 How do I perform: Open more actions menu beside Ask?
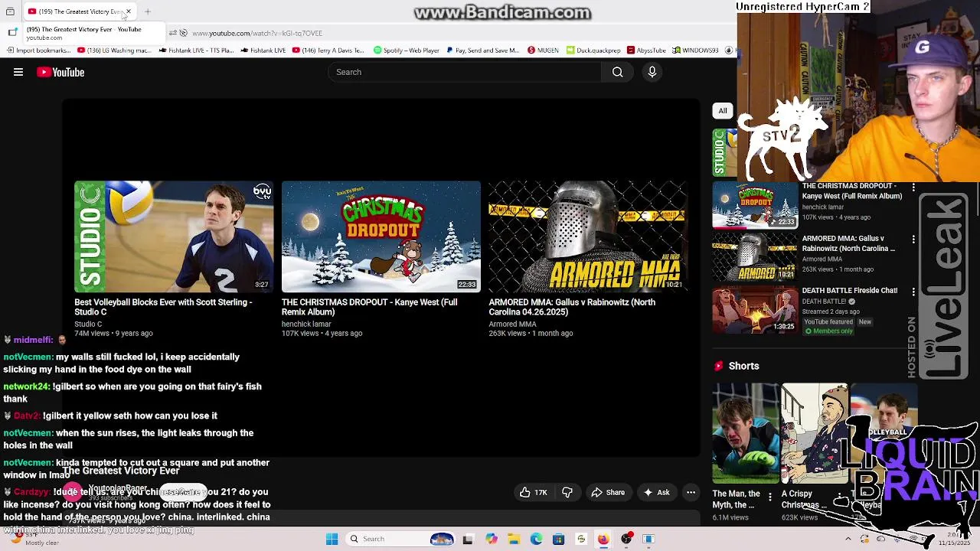click(691, 492)
